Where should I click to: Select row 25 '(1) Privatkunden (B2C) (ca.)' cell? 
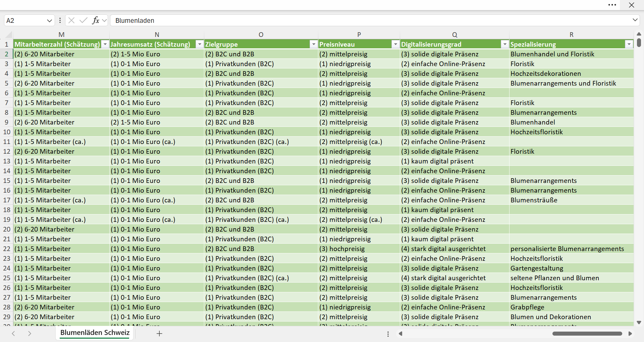261,278
